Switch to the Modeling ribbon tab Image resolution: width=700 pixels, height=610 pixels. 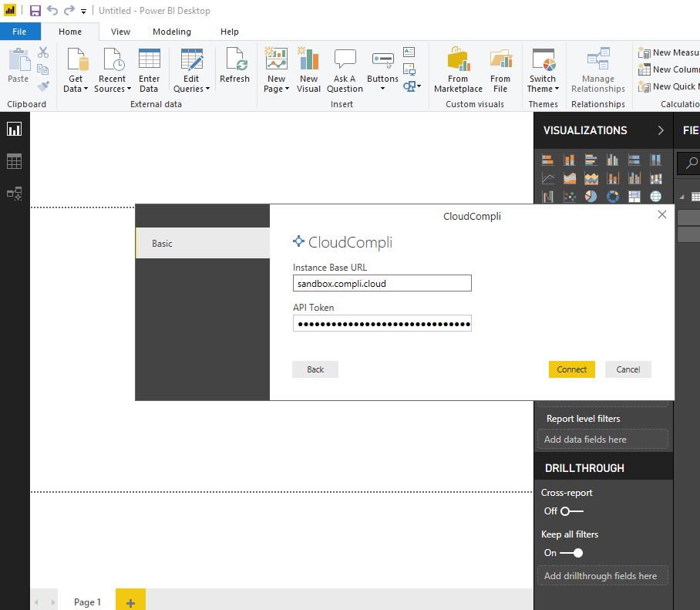coord(172,32)
